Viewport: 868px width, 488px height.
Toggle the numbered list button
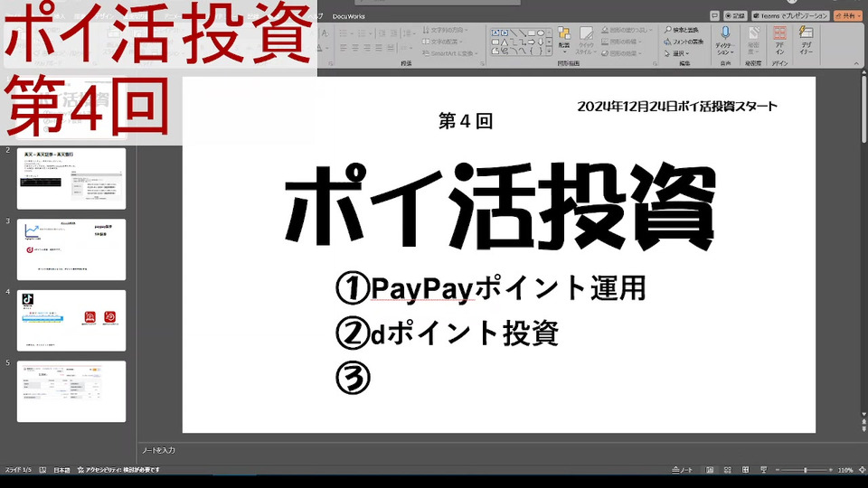[363, 33]
